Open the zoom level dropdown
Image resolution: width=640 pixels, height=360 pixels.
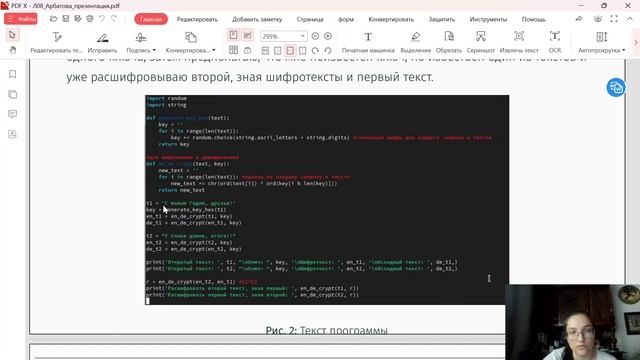pyautogui.click(x=302, y=36)
